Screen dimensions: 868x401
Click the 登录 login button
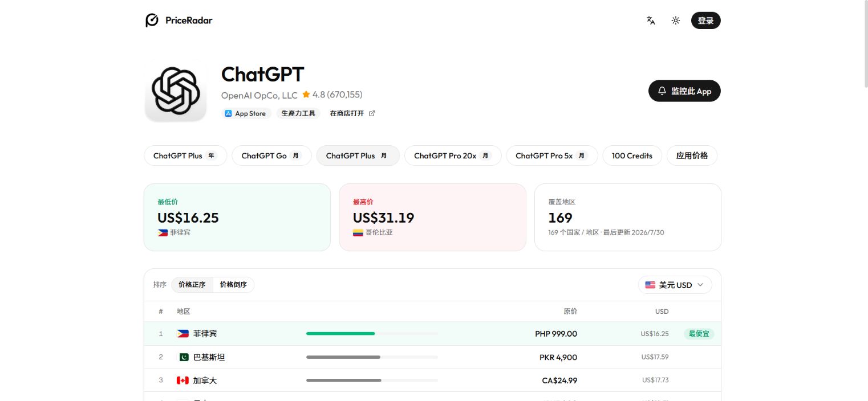coord(706,21)
